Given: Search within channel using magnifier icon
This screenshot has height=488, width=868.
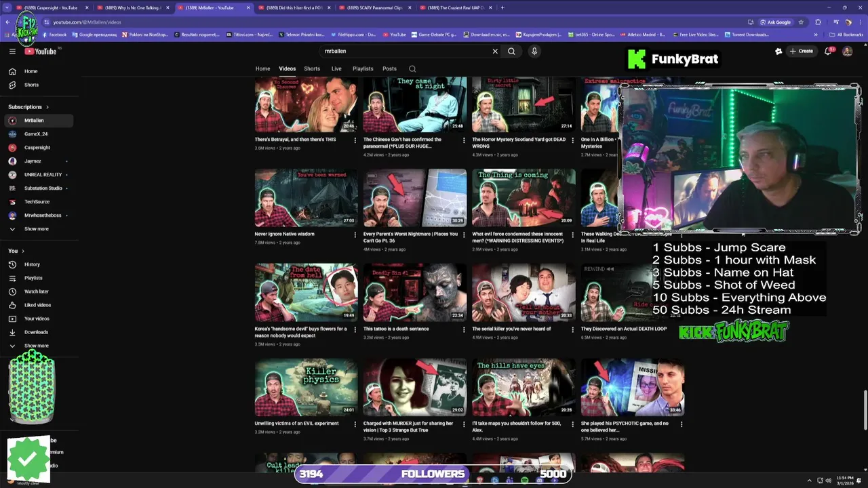Looking at the screenshot, I should [x=412, y=68].
